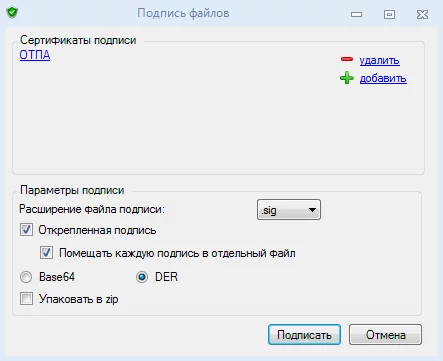The width and height of the screenshot is (443, 361).
Task: Toggle Помещать каждую подпись в отдельный файл
Action: [x=46, y=253]
